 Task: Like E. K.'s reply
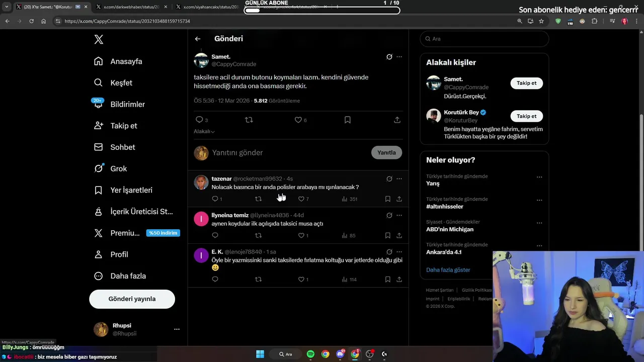pos(301,280)
